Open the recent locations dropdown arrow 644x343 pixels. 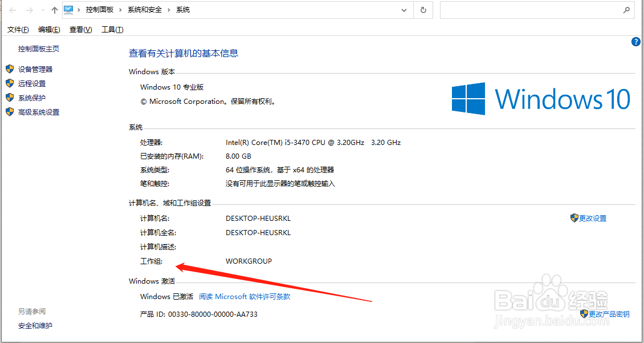(43, 10)
